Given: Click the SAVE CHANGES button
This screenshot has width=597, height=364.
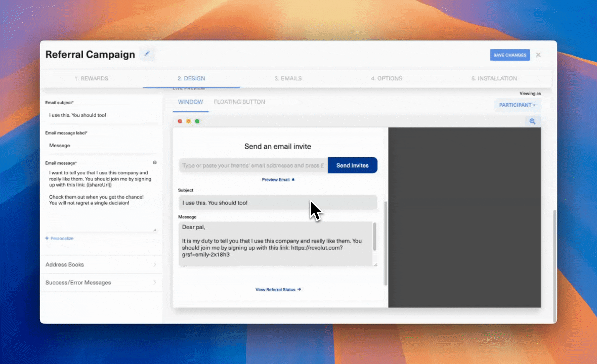Looking at the screenshot, I should coord(509,55).
